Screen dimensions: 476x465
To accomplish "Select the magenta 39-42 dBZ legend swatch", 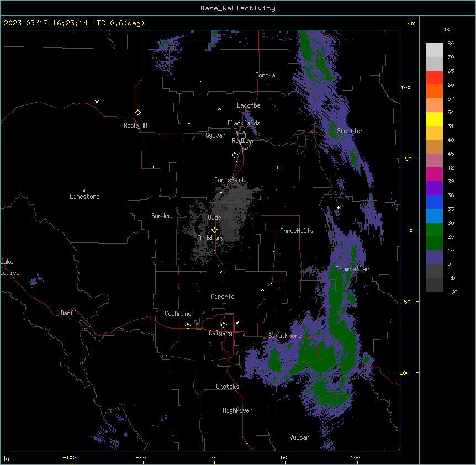I will point(434,174).
